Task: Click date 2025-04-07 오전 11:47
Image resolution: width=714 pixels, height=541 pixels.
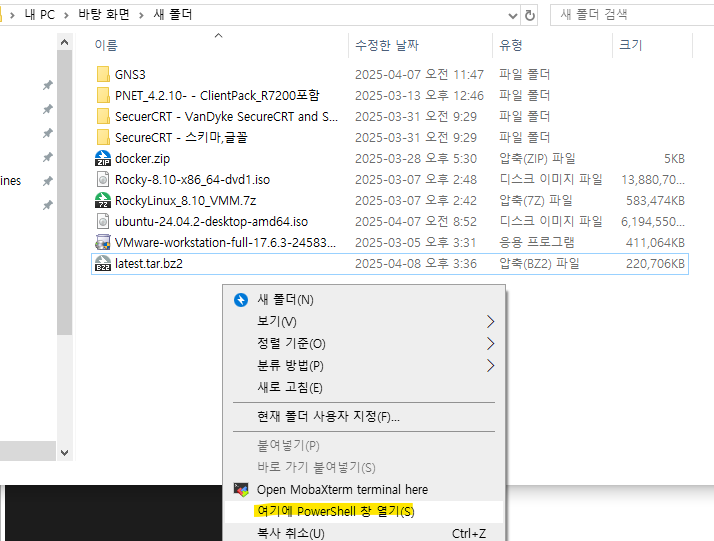Action: (419, 75)
